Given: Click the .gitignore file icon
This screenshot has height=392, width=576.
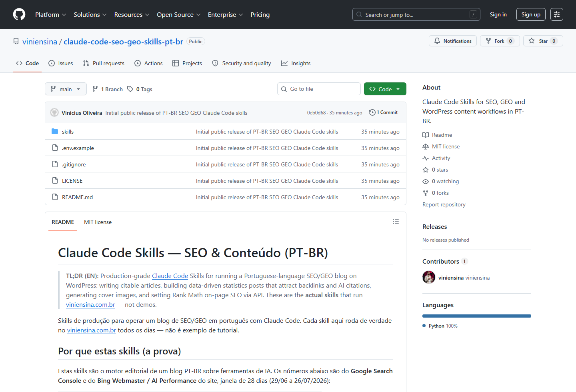Looking at the screenshot, I should point(55,164).
